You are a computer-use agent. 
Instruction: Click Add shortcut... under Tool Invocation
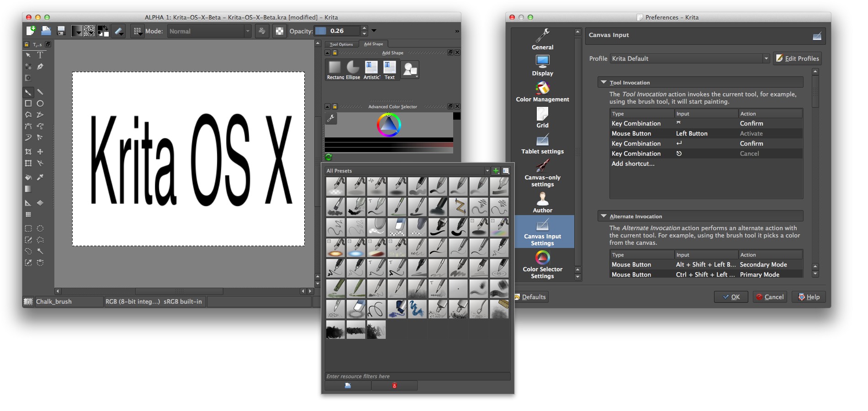[633, 163]
